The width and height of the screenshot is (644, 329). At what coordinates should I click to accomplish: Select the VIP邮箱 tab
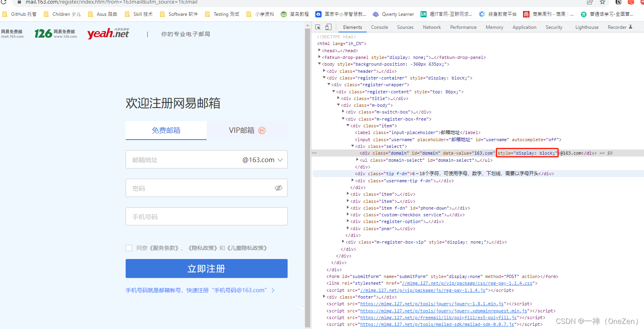[x=247, y=130]
